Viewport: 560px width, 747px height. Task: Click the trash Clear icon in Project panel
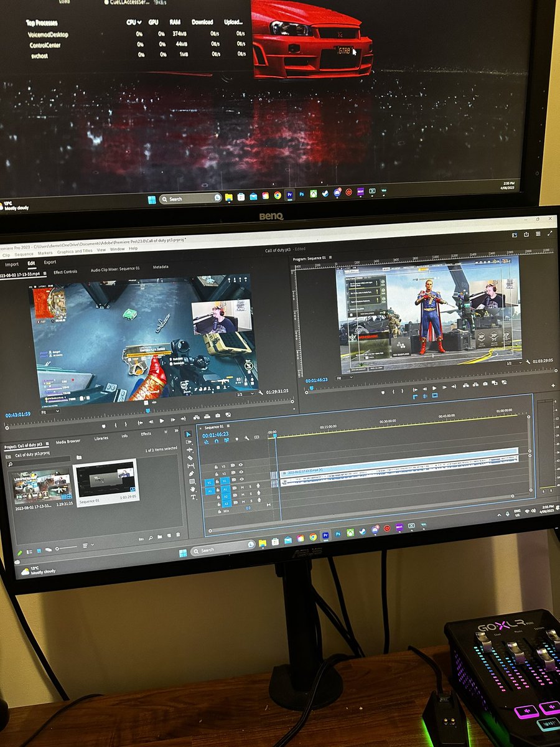(x=178, y=535)
